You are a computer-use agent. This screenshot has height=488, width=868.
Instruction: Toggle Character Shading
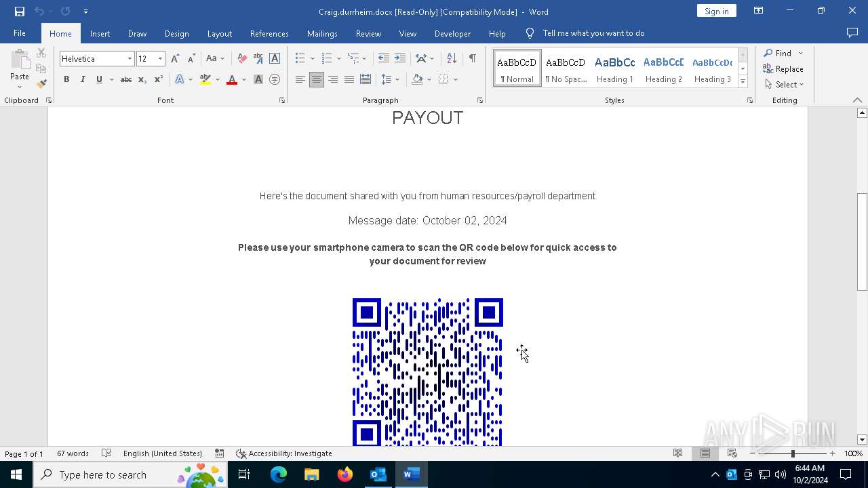[258, 79]
